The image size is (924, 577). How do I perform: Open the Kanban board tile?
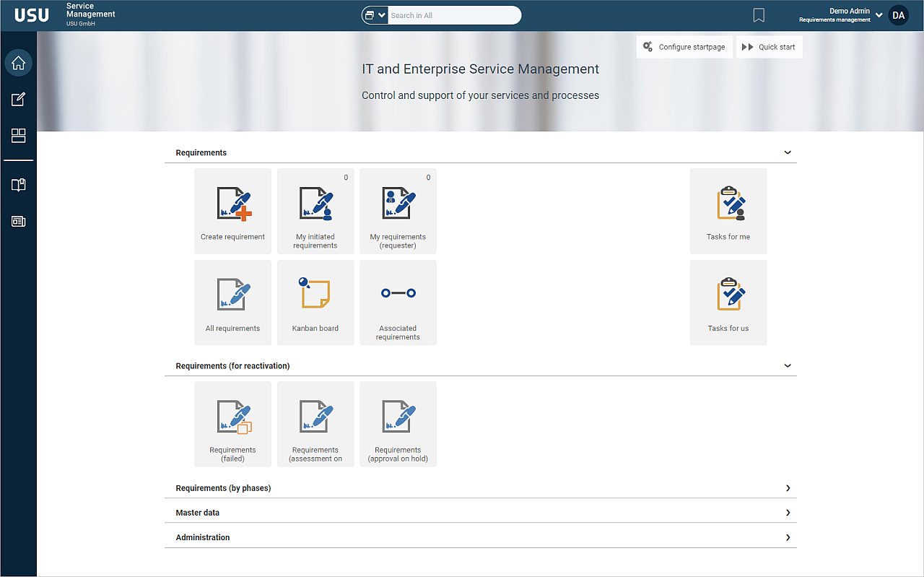click(315, 303)
